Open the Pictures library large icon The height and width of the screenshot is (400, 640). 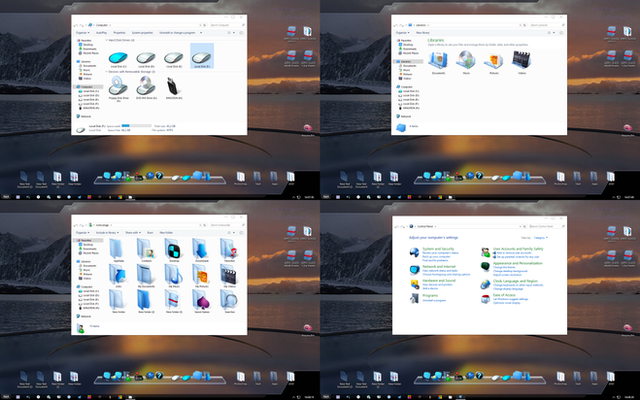tap(494, 60)
